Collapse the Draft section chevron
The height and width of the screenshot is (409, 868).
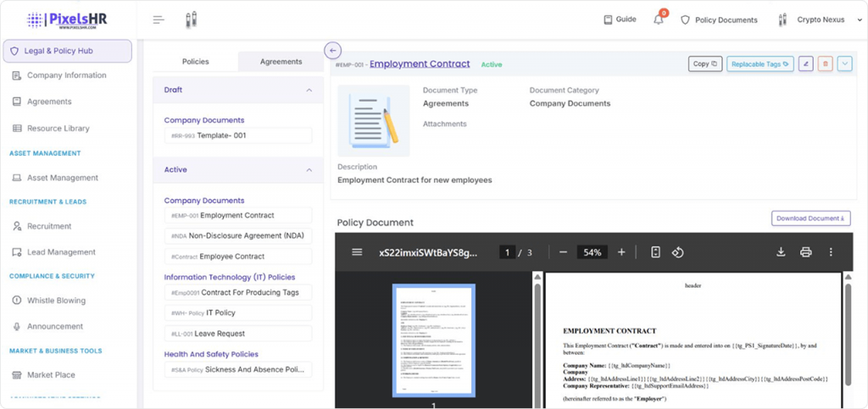coord(309,90)
